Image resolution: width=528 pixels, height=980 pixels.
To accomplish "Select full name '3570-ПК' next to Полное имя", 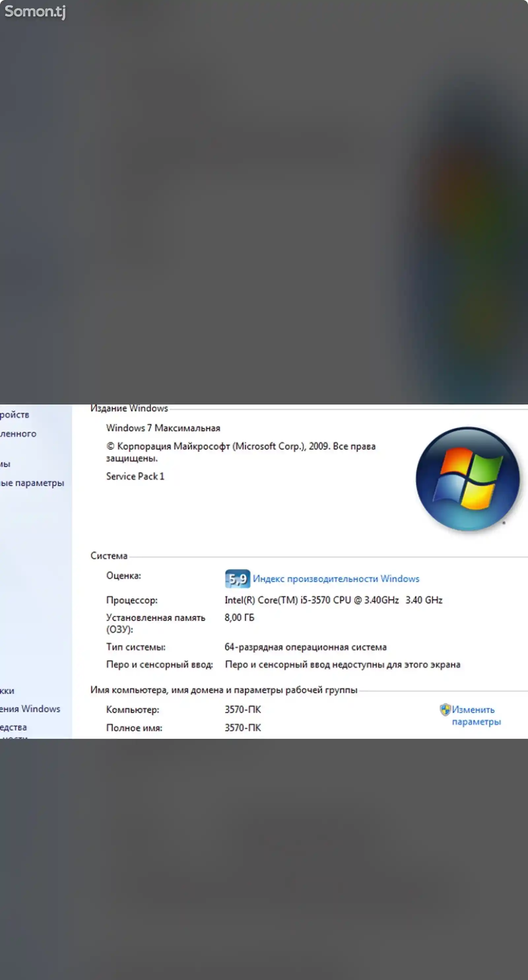I will pyautogui.click(x=243, y=728).
